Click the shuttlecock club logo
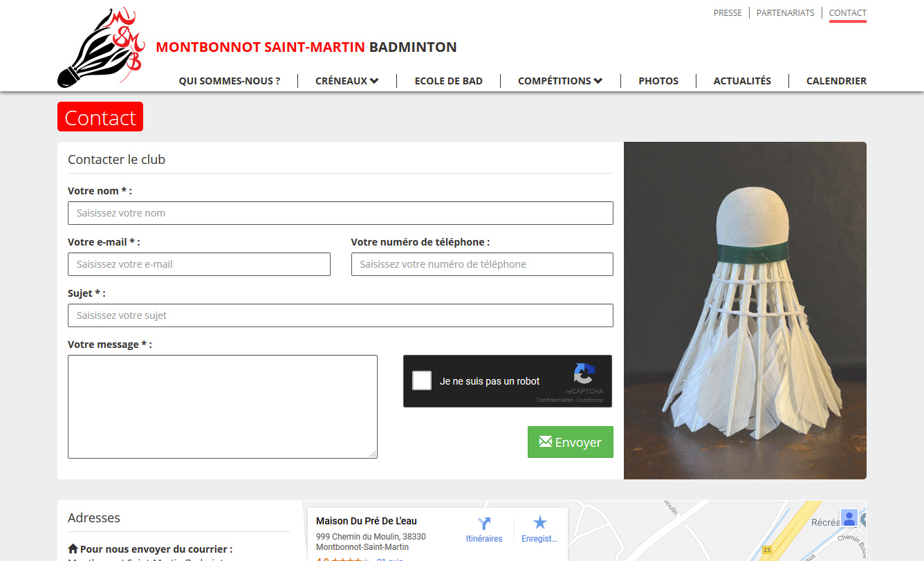 [x=102, y=48]
